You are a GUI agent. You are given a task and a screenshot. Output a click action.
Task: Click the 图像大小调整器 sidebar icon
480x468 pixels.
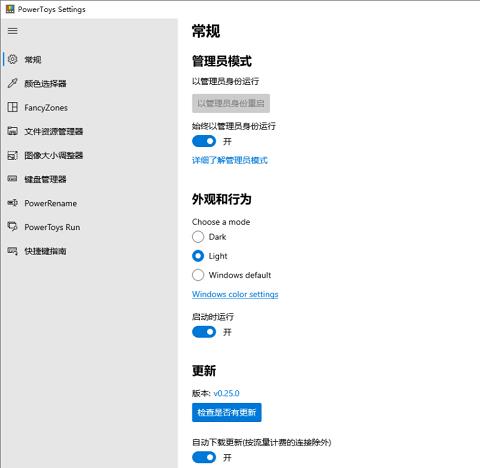point(13,155)
